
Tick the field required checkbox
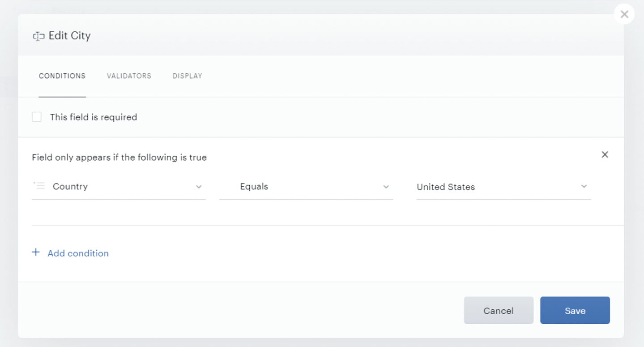[37, 117]
